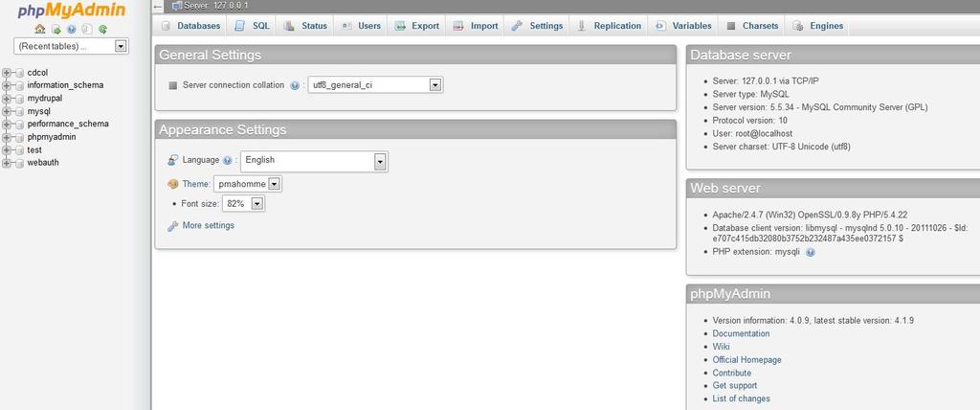Expand the performance_schema database tree
980x410 pixels.
pyautogui.click(x=7, y=124)
